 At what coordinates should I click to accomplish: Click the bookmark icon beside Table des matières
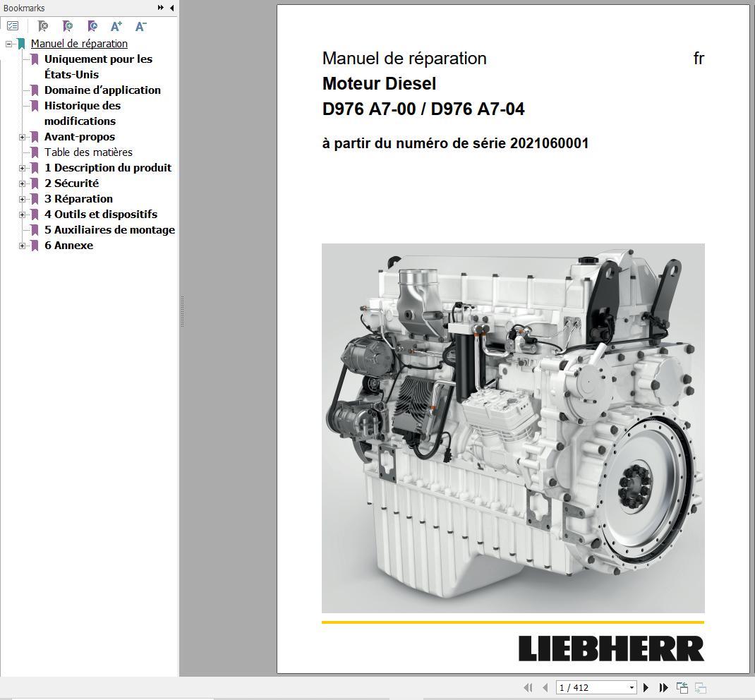pos(35,152)
